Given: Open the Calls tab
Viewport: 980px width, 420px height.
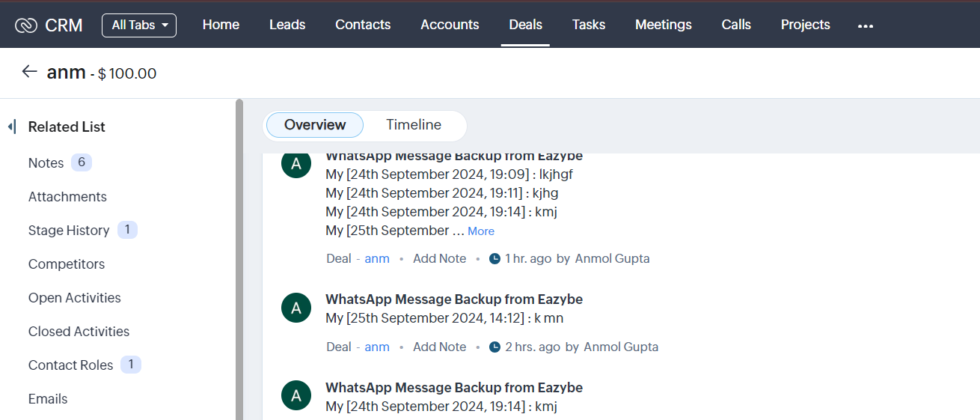Looking at the screenshot, I should point(736,25).
